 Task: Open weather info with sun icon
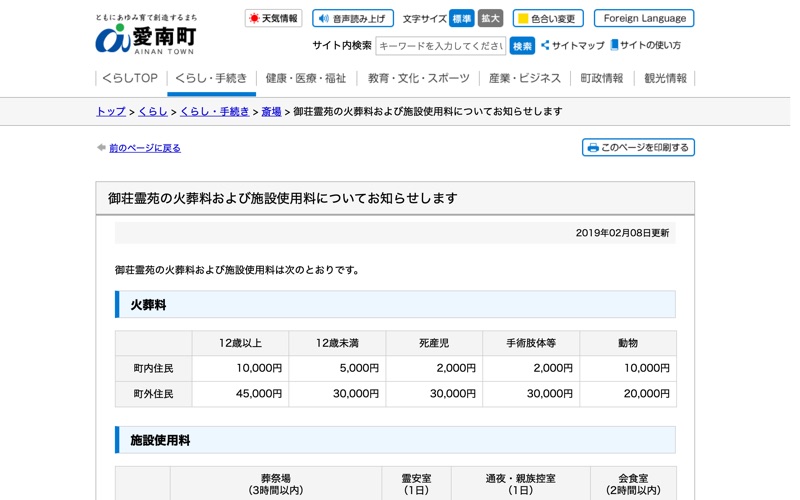tap(273, 18)
